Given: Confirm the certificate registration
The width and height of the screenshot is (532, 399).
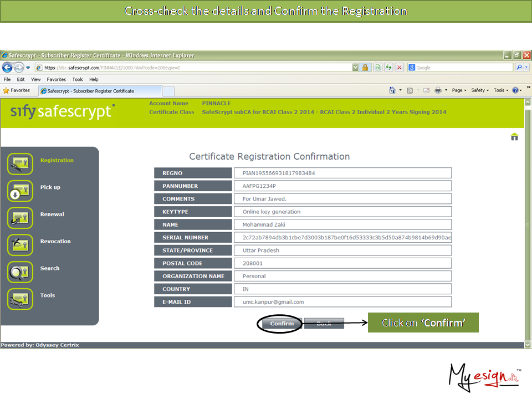Looking at the screenshot, I should [x=282, y=324].
